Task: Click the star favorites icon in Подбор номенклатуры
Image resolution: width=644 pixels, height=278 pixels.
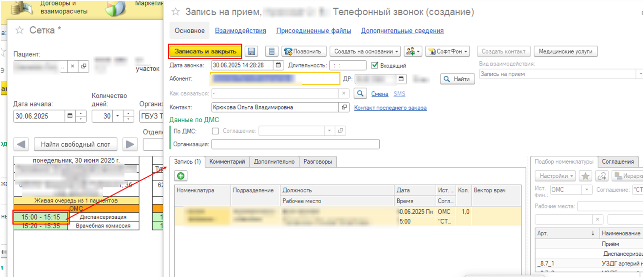Action: pyautogui.click(x=585, y=176)
